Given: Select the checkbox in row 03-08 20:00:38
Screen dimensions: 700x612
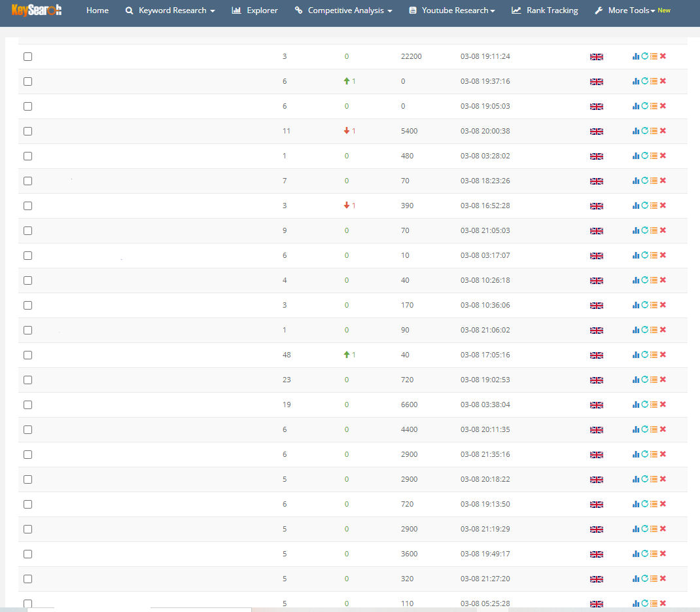Looking at the screenshot, I should coord(27,132).
